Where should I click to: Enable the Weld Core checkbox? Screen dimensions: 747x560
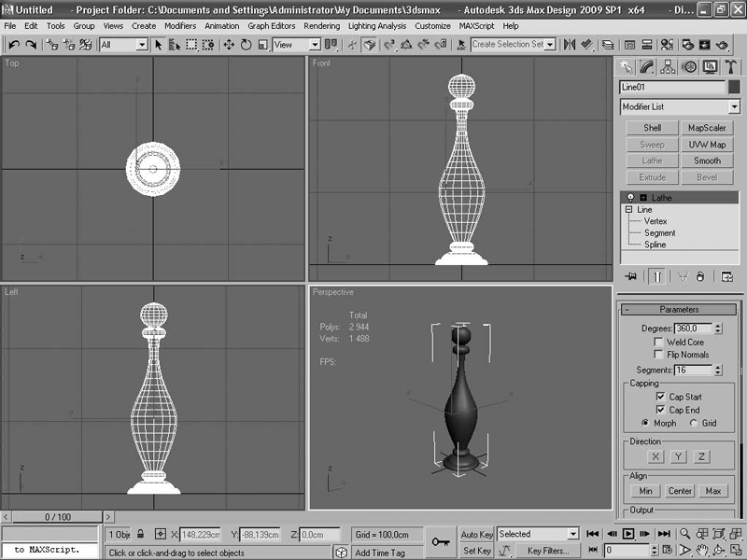point(658,342)
